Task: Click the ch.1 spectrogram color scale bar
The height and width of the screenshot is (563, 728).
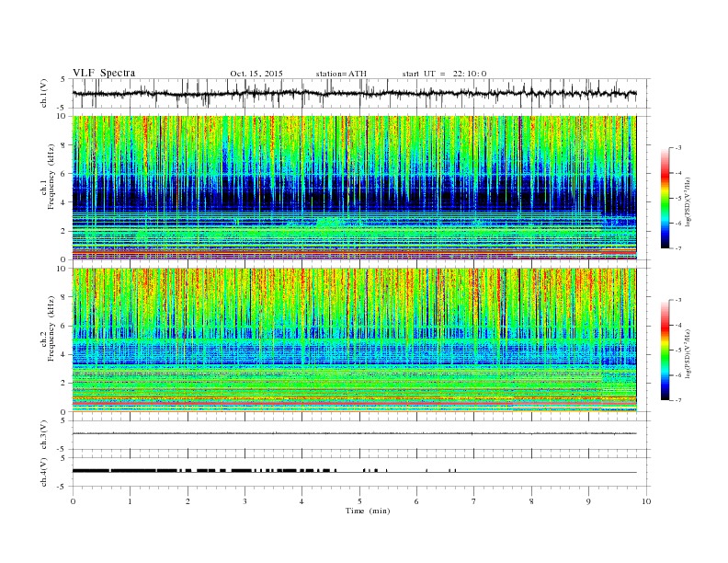Action: (x=665, y=199)
